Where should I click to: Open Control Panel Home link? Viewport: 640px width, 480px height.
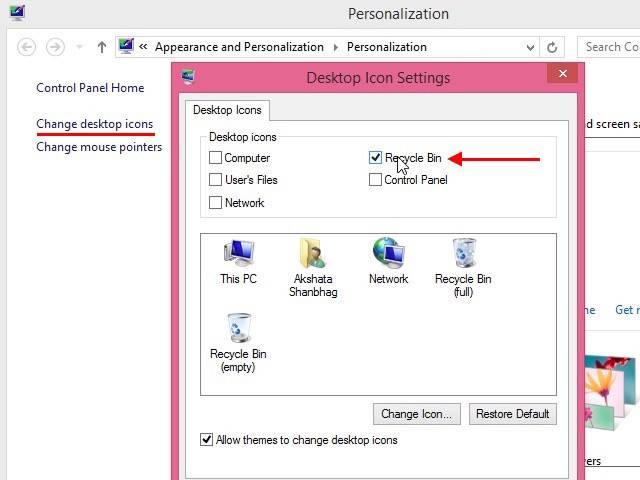[x=90, y=88]
